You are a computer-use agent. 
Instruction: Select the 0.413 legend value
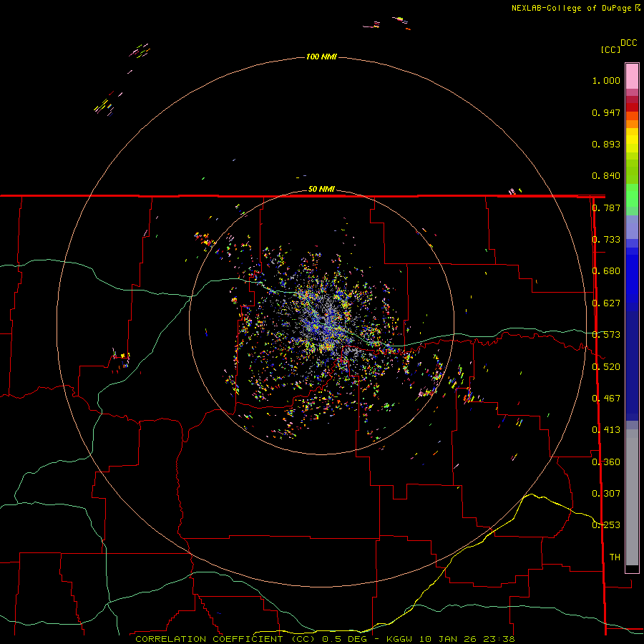tap(606, 430)
